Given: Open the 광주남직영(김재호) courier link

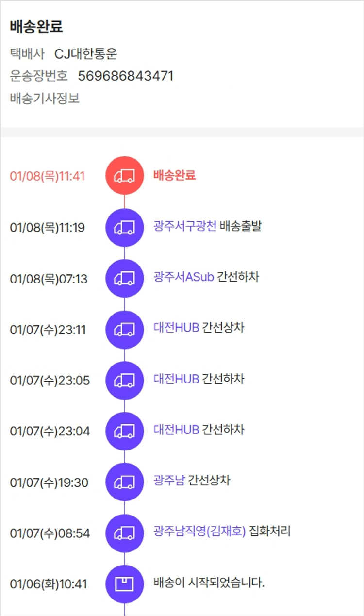Looking at the screenshot, I should [x=199, y=531].
